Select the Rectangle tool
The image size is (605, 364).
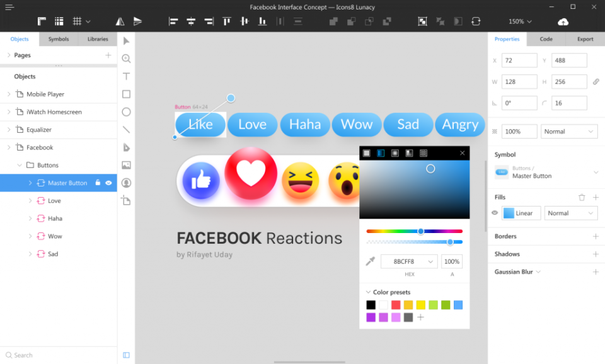point(126,94)
